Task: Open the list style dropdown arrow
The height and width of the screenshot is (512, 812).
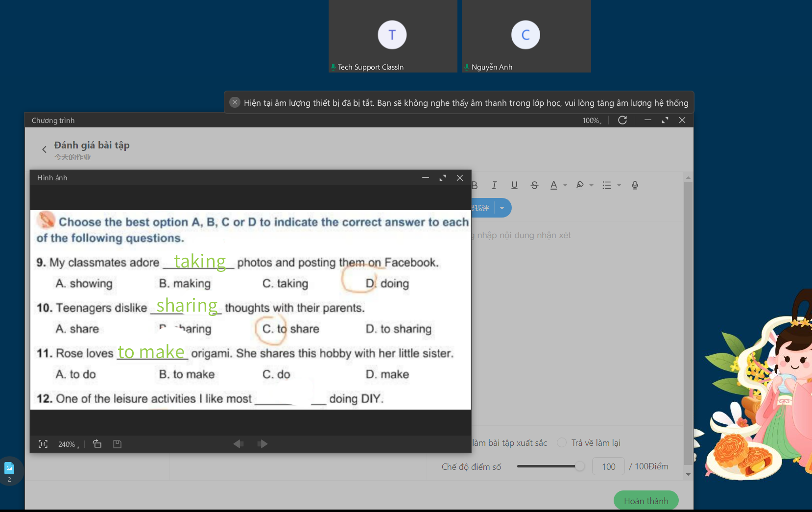Action: (x=619, y=185)
